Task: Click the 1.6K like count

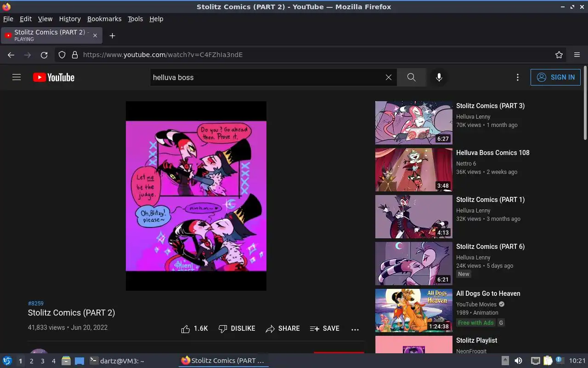Action: (x=201, y=328)
